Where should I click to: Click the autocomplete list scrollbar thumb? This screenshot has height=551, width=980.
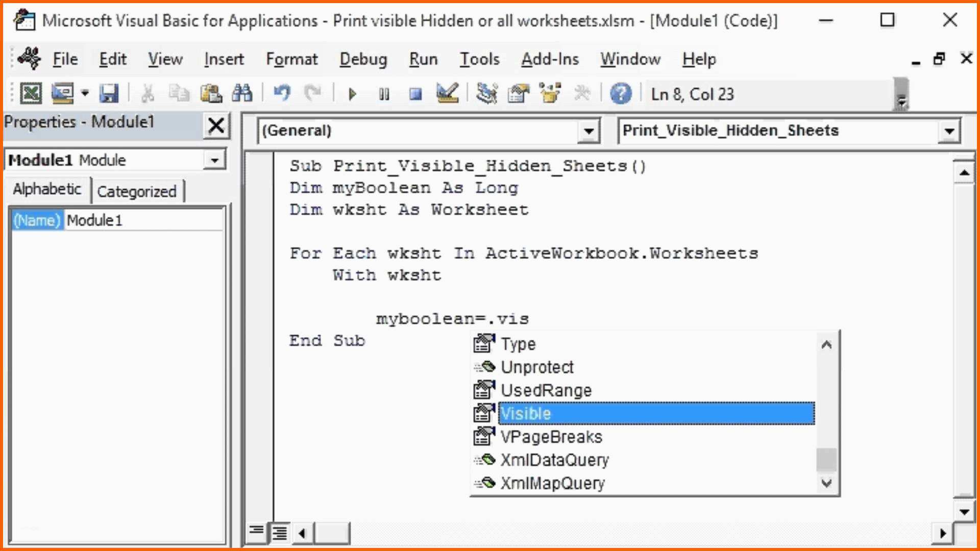pyautogui.click(x=826, y=460)
